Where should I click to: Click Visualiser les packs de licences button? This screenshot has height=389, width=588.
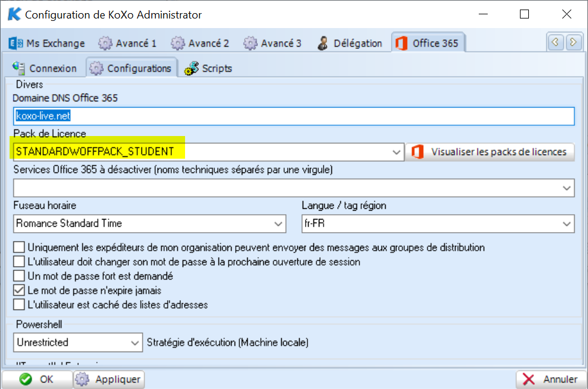pos(490,152)
